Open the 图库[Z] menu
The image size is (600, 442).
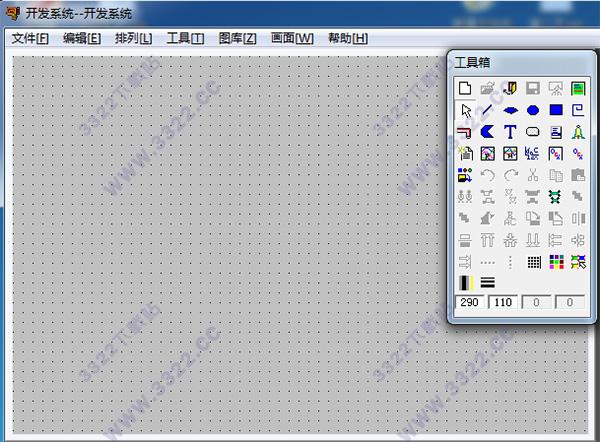[237, 38]
